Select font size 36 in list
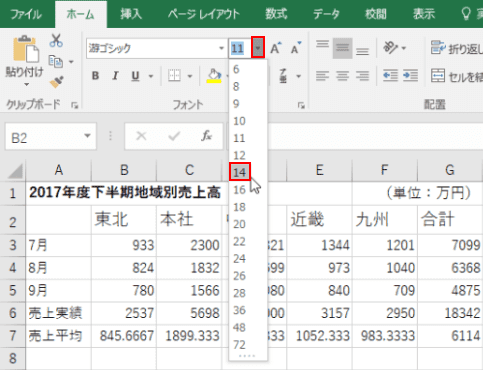 (x=248, y=310)
